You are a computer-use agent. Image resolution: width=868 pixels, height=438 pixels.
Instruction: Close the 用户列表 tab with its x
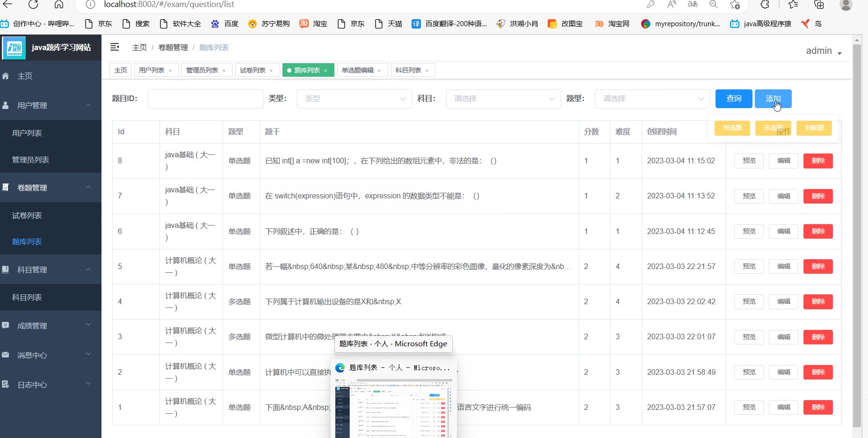[170, 71]
